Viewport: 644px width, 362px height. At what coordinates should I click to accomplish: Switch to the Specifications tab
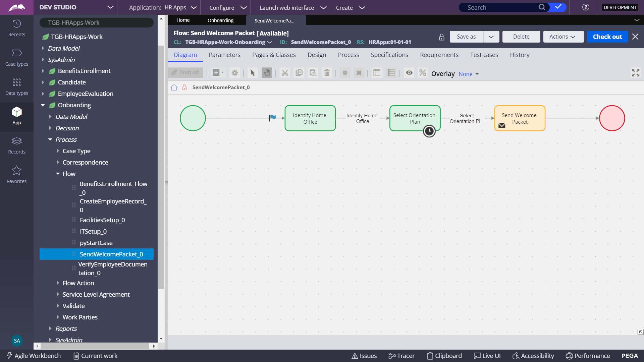389,55
